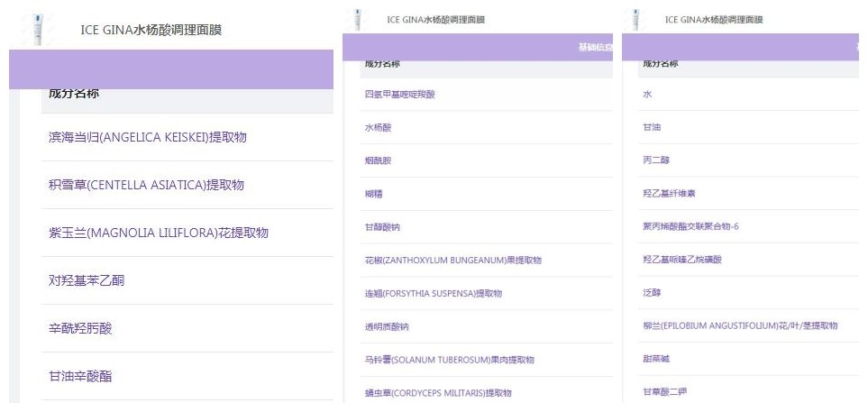Select the 泛醇 ingredient row
This screenshot has width=868, height=412.
pyautogui.click(x=651, y=293)
